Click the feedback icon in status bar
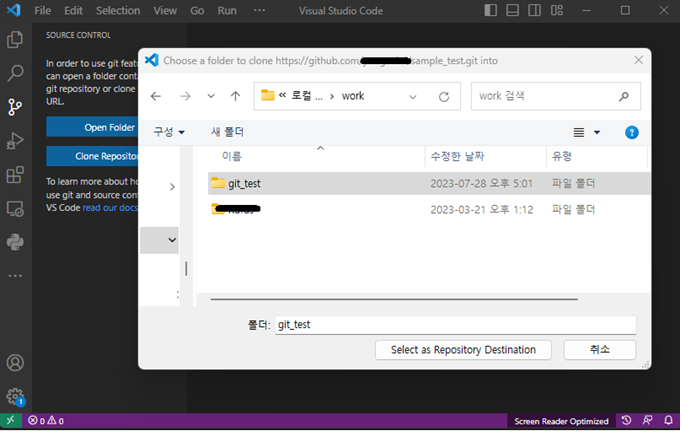The image size is (681, 432). coord(647,420)
